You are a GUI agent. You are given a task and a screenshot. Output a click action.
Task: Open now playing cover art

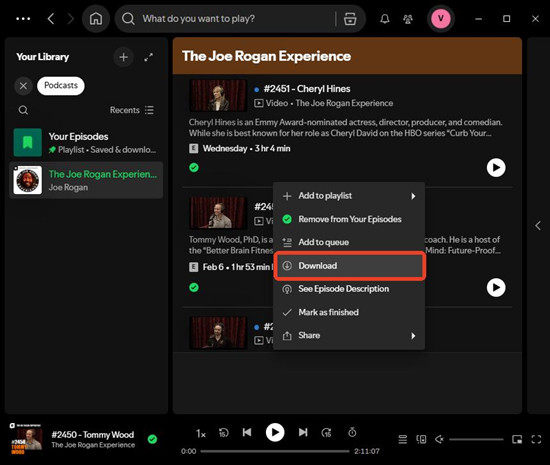click(x=25, y=438)
